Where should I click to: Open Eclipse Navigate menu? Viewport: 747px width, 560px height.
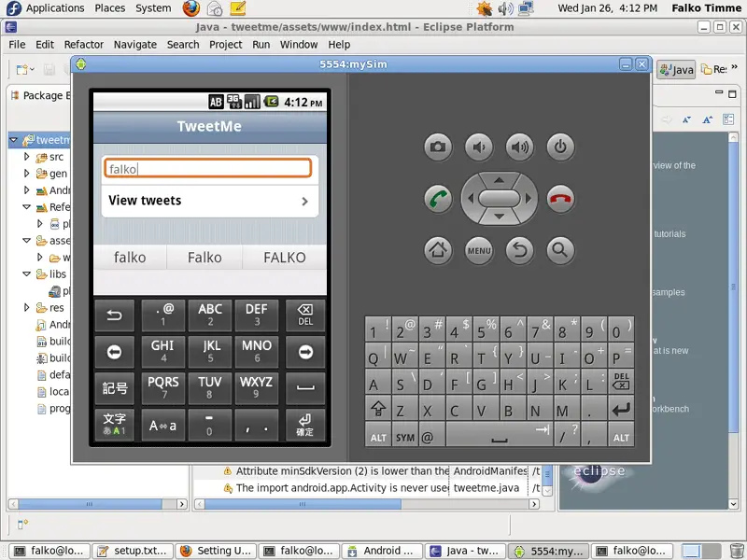135,44
